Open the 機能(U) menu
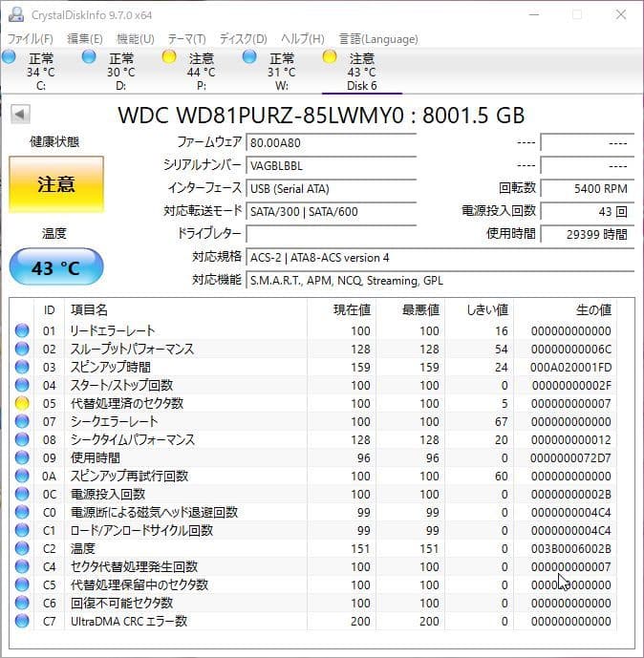 [x=135, y=39]
